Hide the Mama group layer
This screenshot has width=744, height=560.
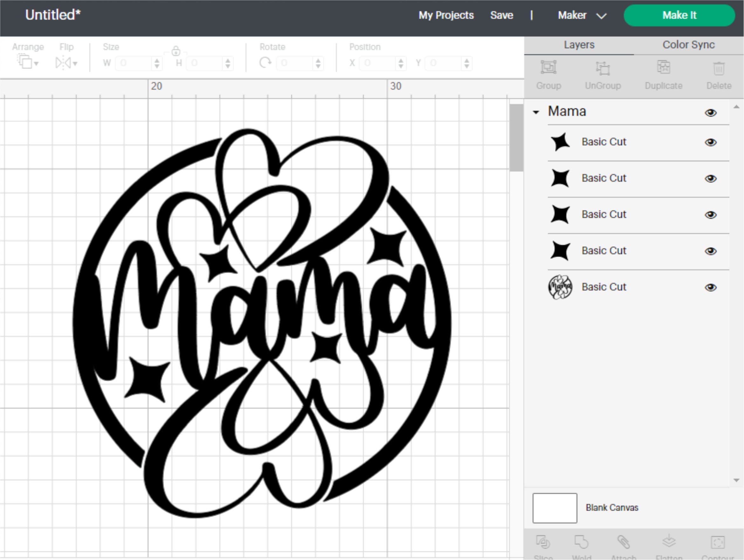pos(711,113)
